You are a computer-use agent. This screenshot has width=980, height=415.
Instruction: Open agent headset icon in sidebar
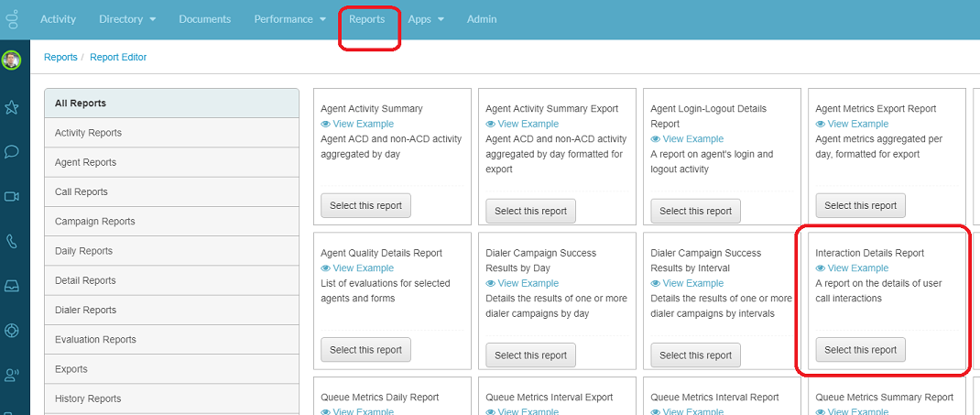[11, 375]
